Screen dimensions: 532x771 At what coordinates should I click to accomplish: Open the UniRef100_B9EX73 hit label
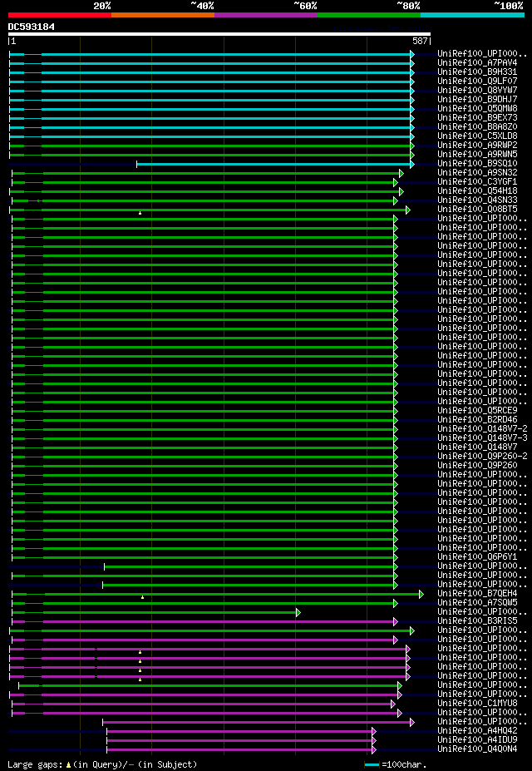(x=477, y=117)
